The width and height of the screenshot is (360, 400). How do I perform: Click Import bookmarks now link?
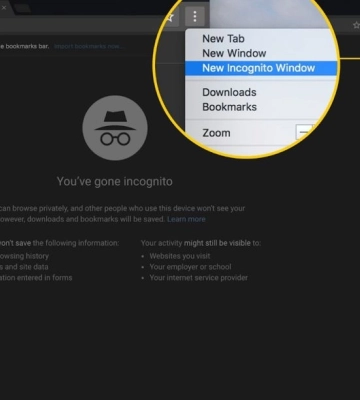[89, 46]
